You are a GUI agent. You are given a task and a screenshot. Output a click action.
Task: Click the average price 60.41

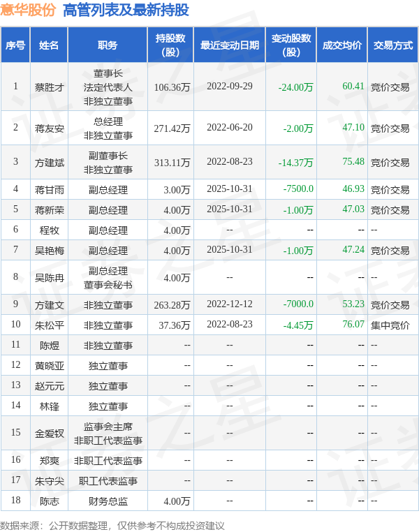coord(353,86)
